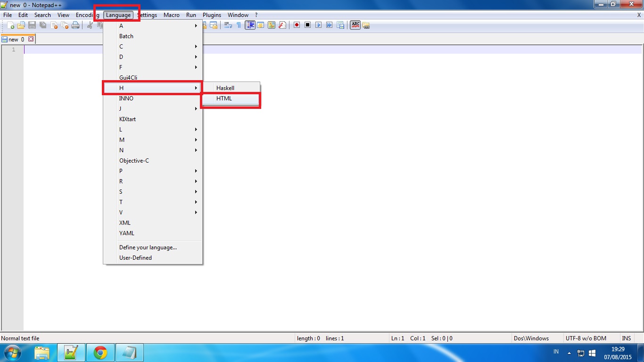Toggle Show All Characters pilcrow icon

(239, 25)
